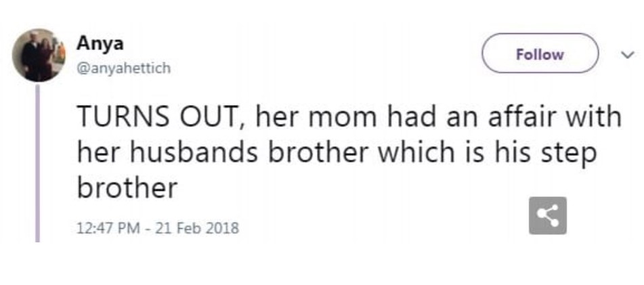Click the gray share icon
The width and height of the screenshot is (644, 285).
point(547,216)
